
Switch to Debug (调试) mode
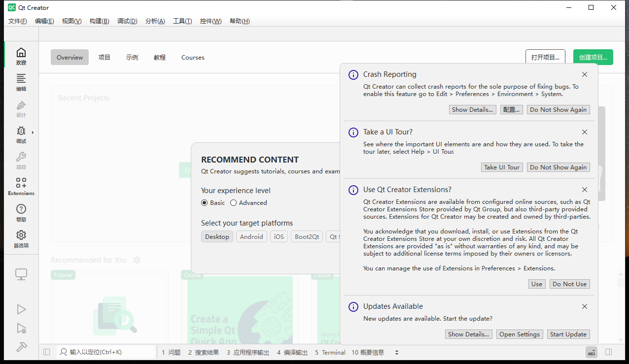click(x=21, y=134)
